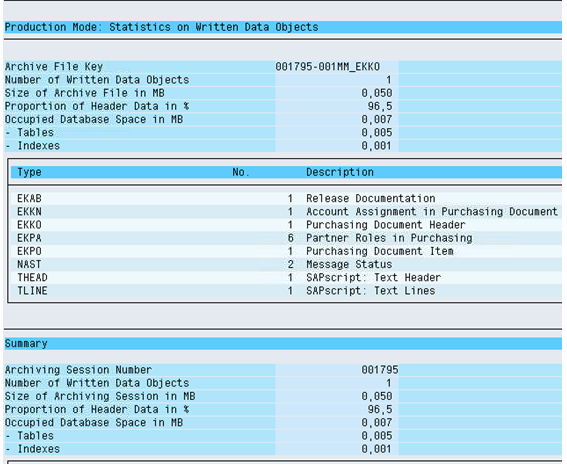Click Size of Archive File in MB label

tap(85, 93)
